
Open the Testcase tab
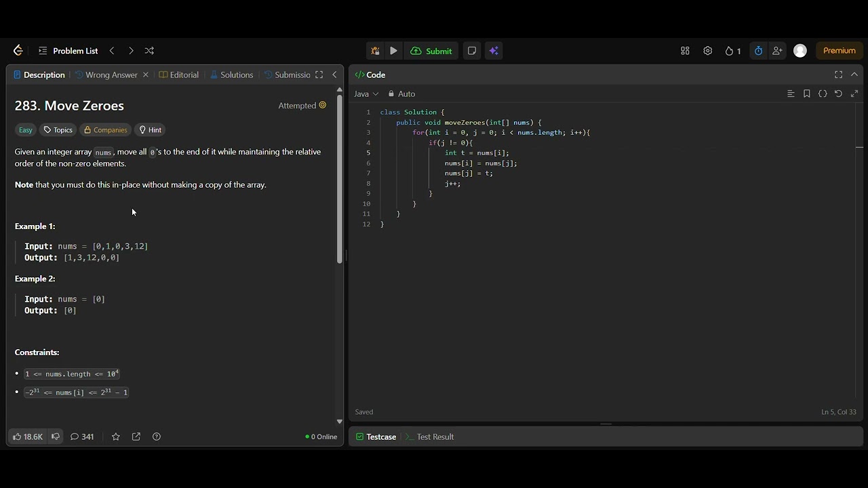pos(376,437)
